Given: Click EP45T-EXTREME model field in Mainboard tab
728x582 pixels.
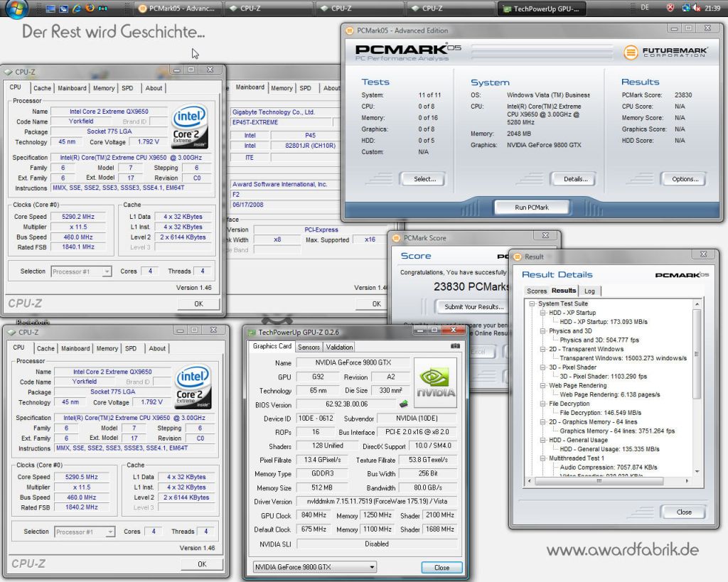Looking at the screenshot, I should pyautogui.click(x=282, y=122).
